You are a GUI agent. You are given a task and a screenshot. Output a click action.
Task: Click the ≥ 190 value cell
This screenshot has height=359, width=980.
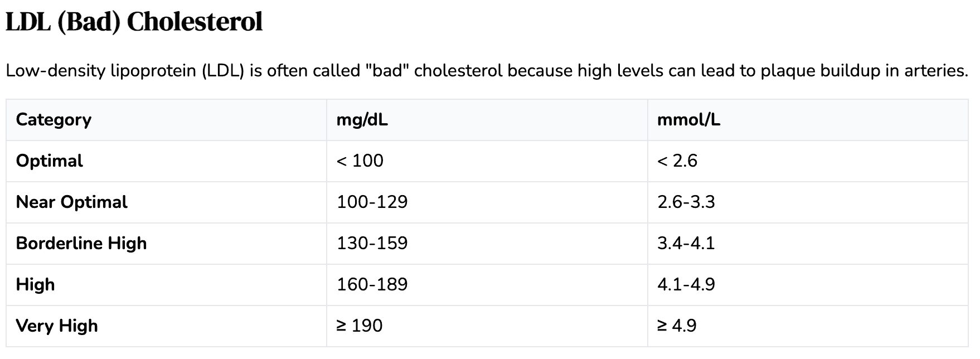point(360,326)
